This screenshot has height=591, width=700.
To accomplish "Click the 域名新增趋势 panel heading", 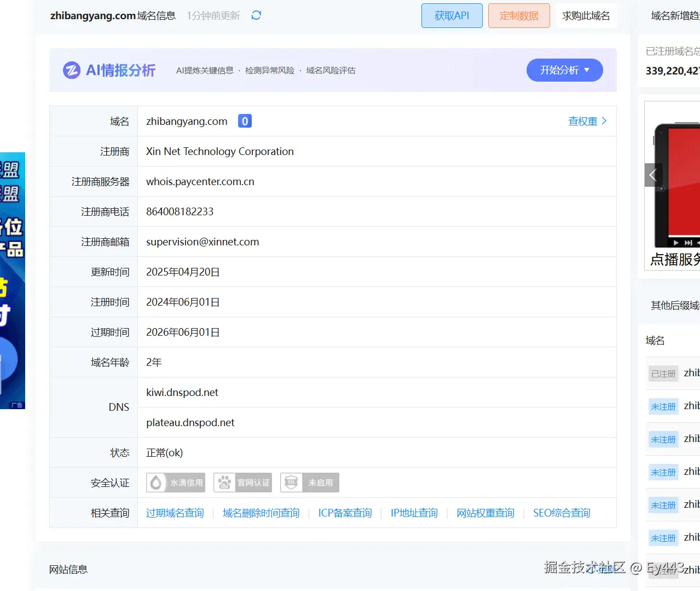I will (675, 15).
